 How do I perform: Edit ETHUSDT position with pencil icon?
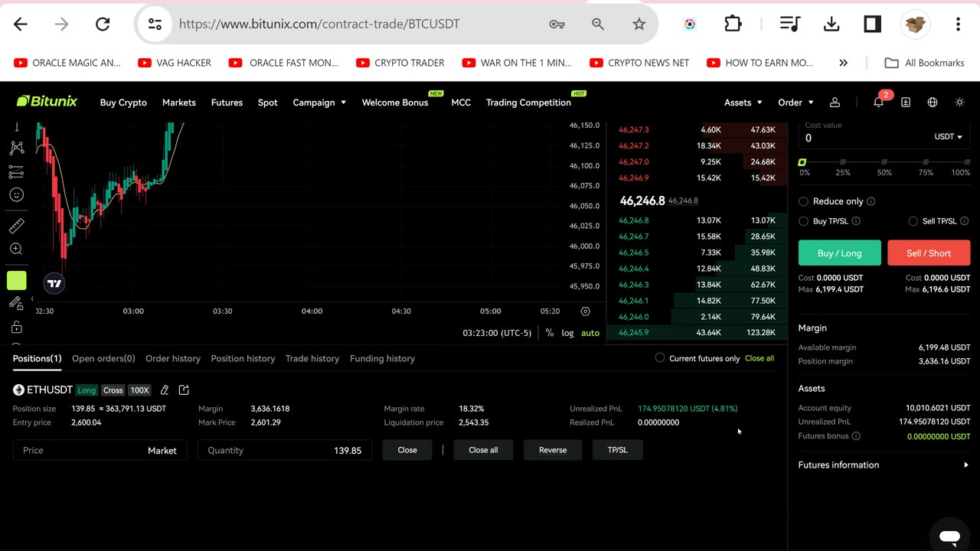coord(164,390)
